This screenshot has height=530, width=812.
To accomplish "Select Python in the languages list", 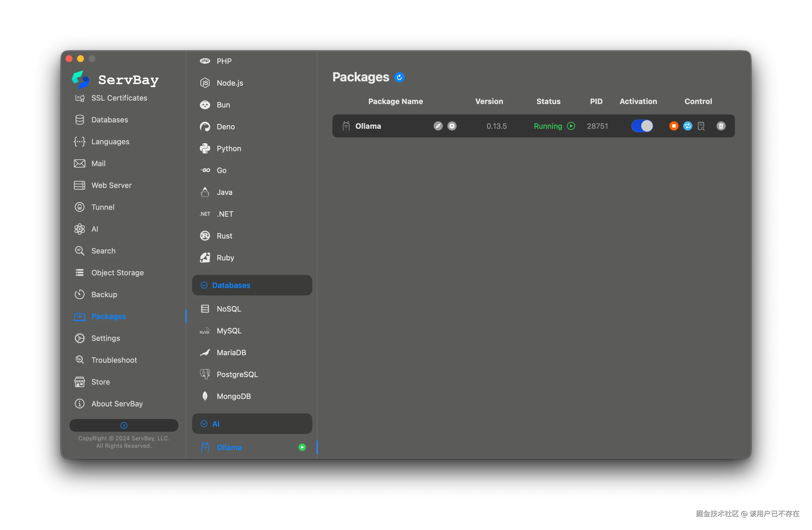I will [x=229, y=148].
